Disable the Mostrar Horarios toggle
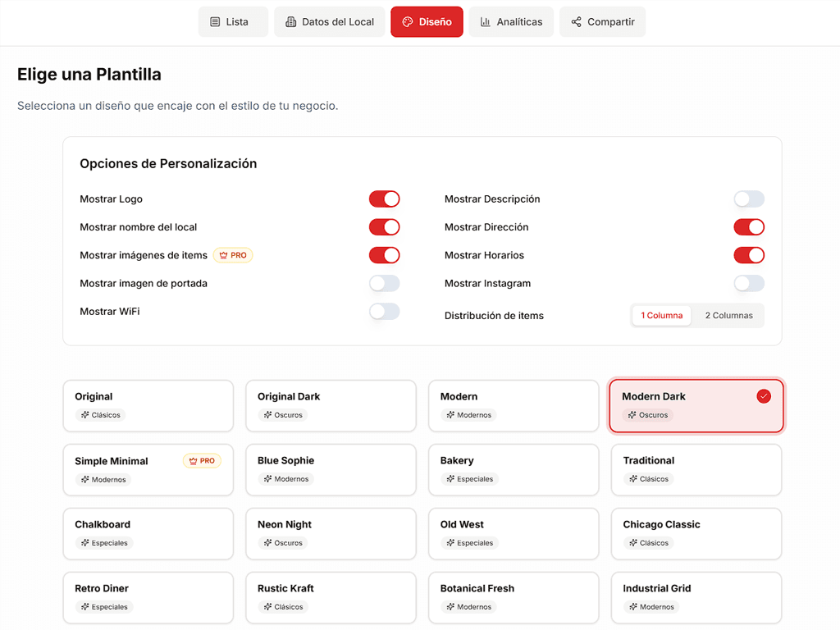This screenshot has width=840, height=630. [748, 255]
